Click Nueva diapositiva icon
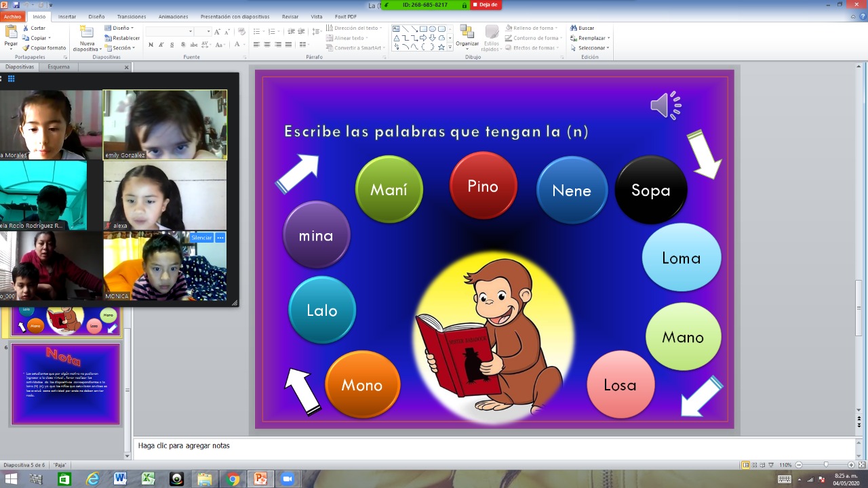This screenshot has width=868, height=488. (x=86, y=32)
